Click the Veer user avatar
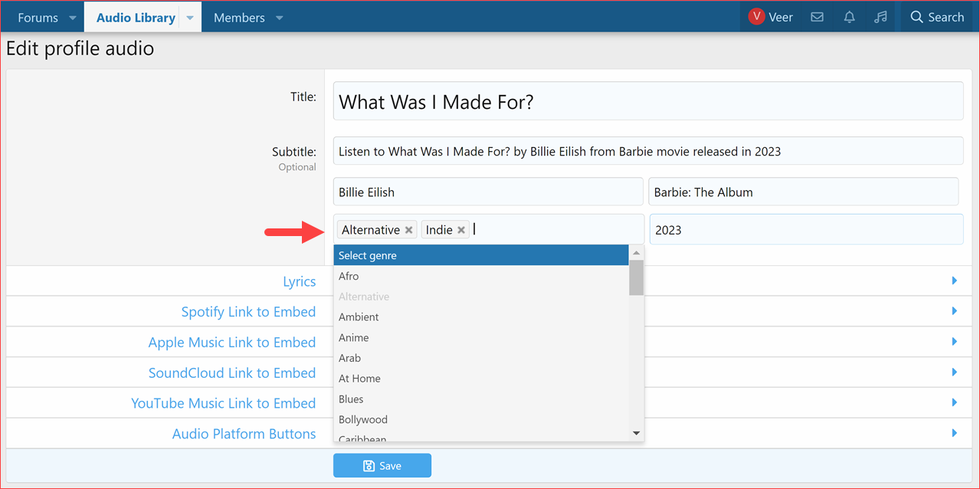The width and height of the screenshot is (980, 489). tap(756, 17)
